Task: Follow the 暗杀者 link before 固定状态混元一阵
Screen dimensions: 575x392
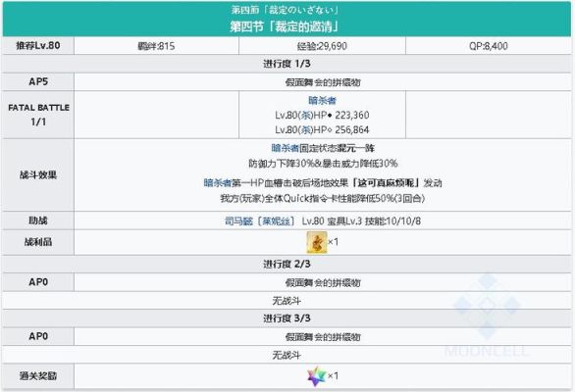Action: click(286, 148)
